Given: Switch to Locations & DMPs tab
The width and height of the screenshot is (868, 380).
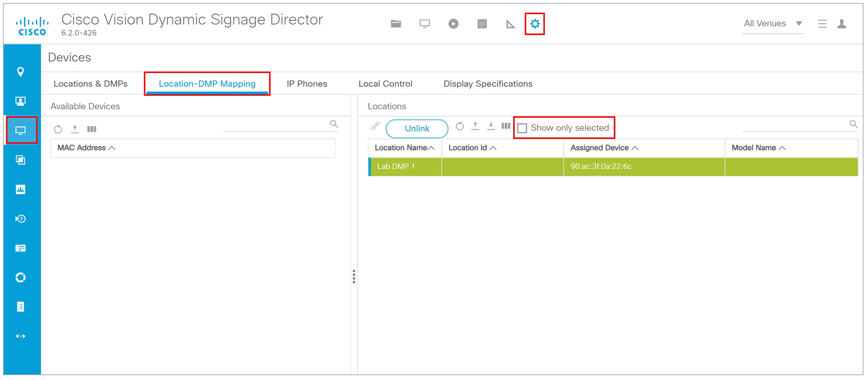Looking at the screenshot, I should click(x=91, y=84).
